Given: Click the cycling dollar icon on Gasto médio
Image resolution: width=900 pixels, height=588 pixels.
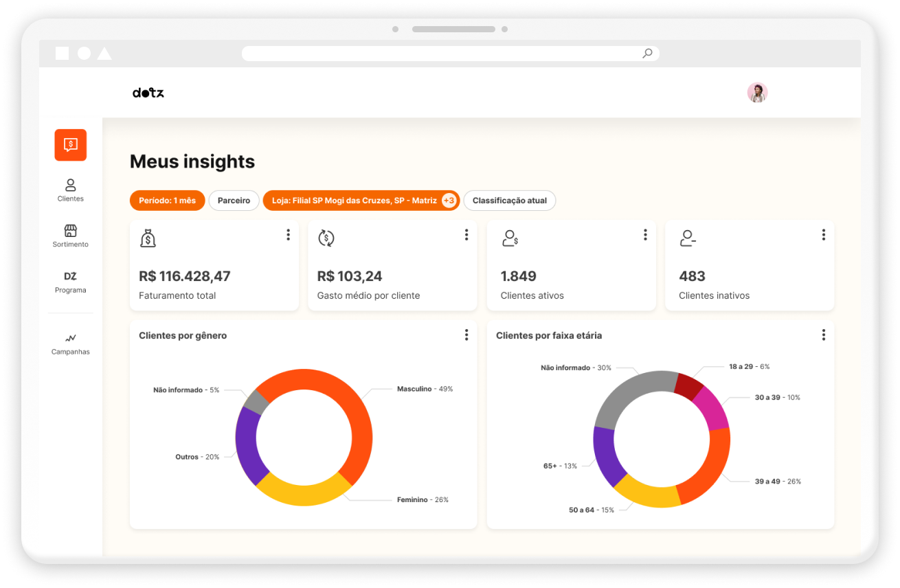Looking at the screenshot, I should point(326,238).
